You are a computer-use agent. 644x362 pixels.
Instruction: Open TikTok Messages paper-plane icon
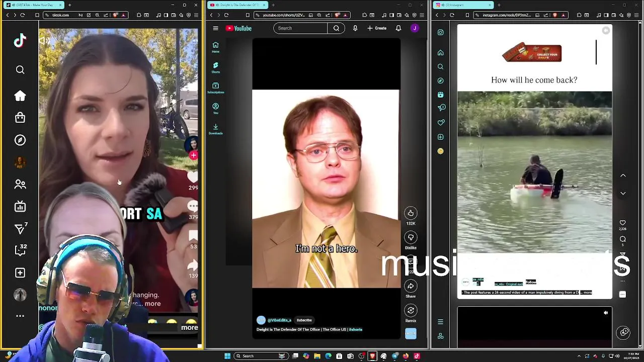(20, 229)
